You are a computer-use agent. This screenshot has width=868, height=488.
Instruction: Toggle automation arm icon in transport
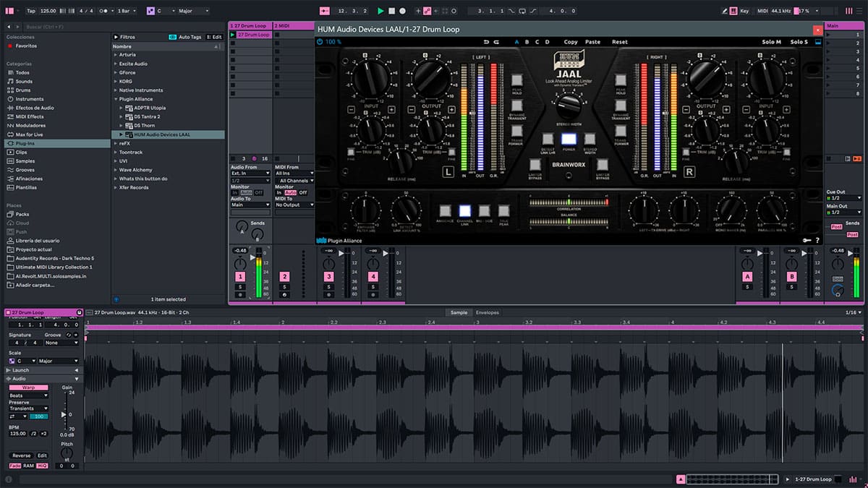pyautogui.click(x=427, y=11)
